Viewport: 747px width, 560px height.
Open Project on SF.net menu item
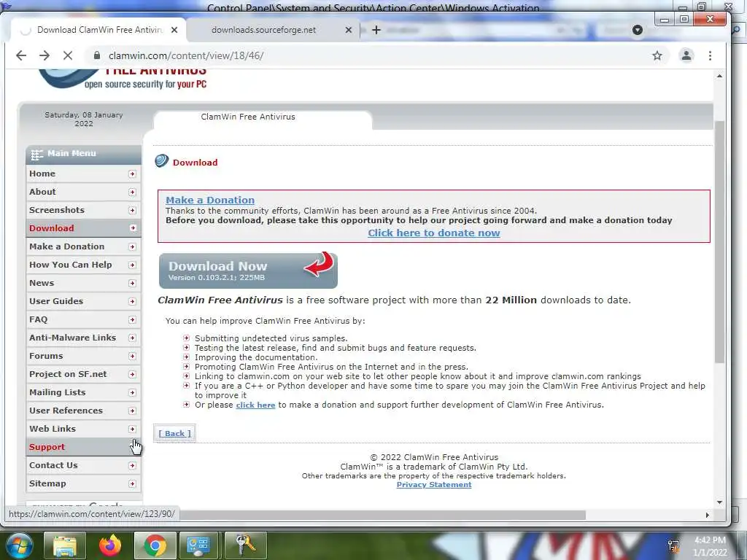click(x=83, y=374)
